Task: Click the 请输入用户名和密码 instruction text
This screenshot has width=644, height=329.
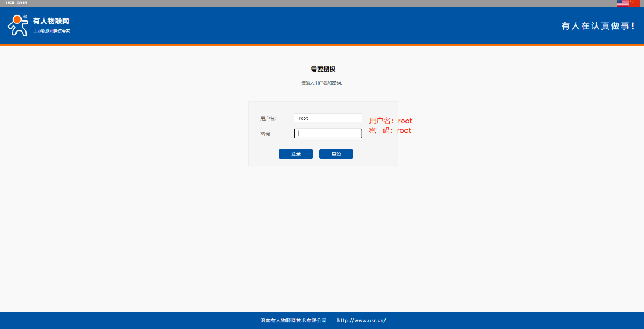Action: coord(323,83)
